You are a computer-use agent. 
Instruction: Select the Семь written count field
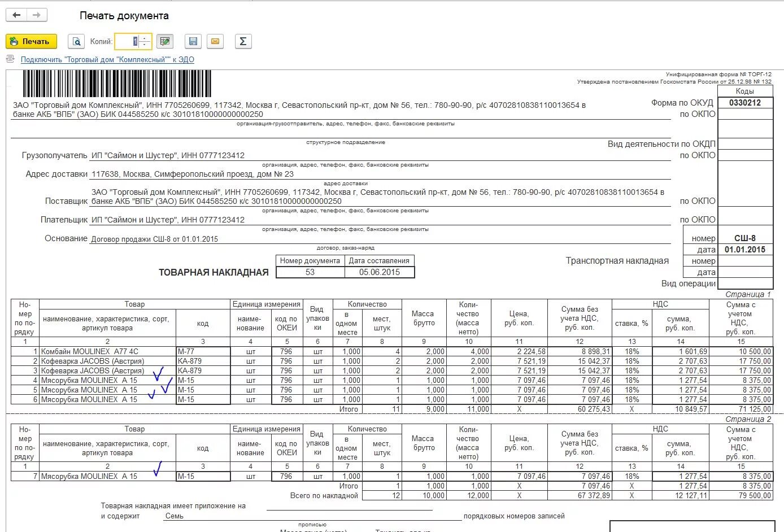tap(312, 516)
